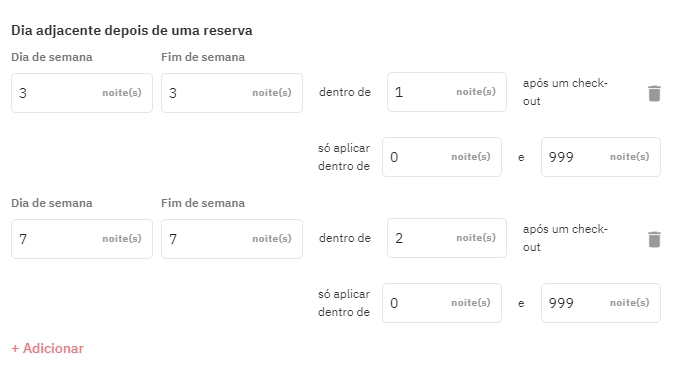The width and height of the screenshot is (695, 392).
Task: Edit first rule's maximum field showing 999
Action: (x=601, y=157)
